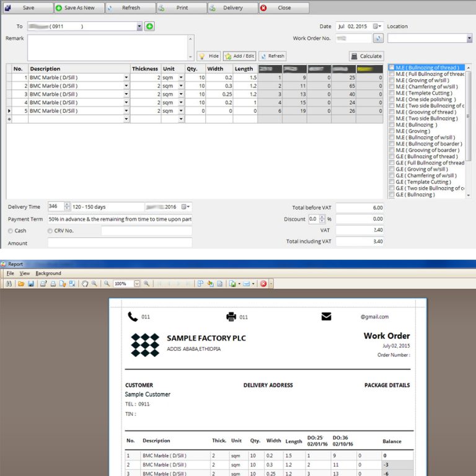Click the Calculate button with calculator icon
Image resolution: width=476 pixels, height=476 pixels.
[x=366, y=56]
